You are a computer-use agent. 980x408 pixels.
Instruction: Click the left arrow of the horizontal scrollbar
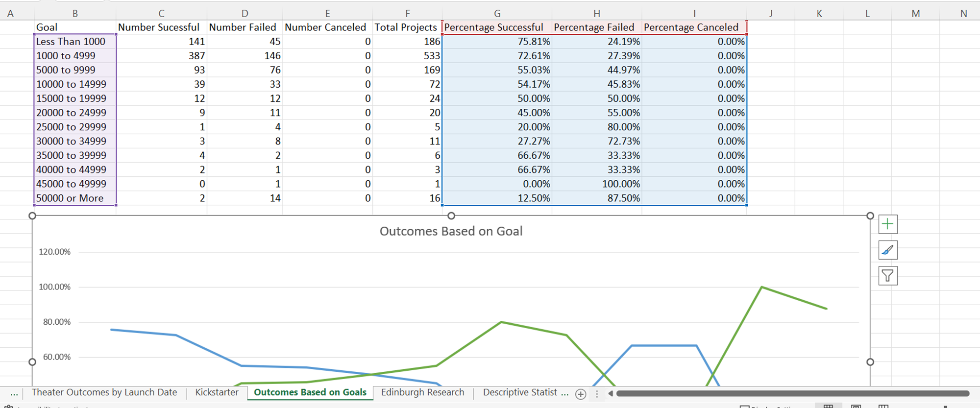[x=611, y=393]
